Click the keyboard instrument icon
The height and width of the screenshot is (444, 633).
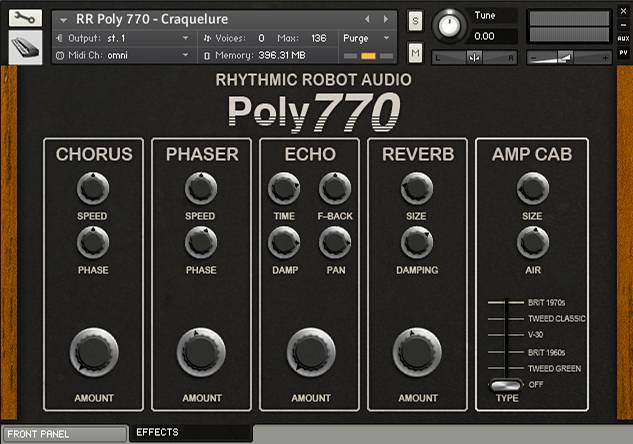pos(25,47)
